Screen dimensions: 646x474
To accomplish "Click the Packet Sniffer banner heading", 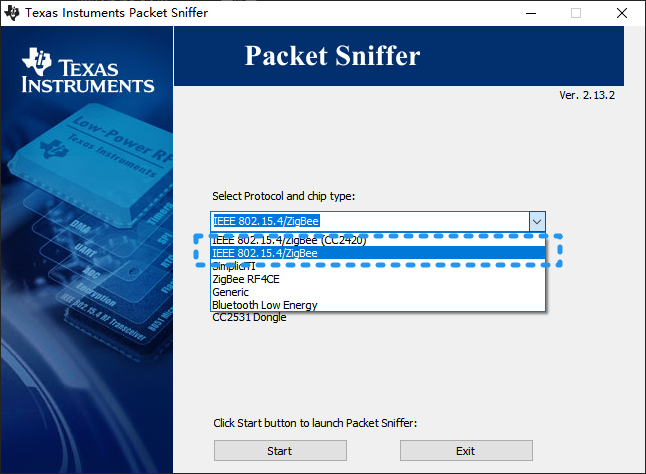I will [332, 56].
